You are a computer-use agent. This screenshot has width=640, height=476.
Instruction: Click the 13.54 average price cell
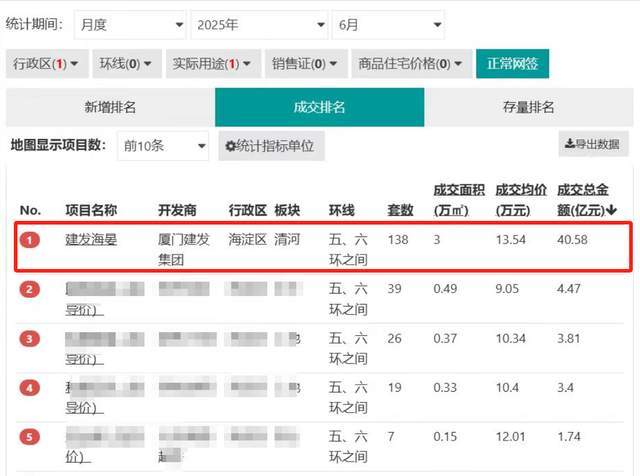pyautogui.click(x=511, y=240)
